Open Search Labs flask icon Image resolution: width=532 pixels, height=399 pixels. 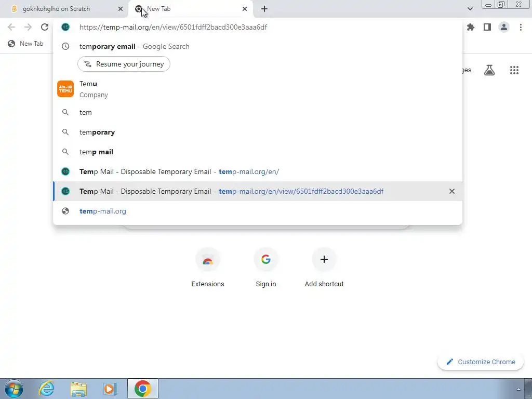tap(489, 70)
